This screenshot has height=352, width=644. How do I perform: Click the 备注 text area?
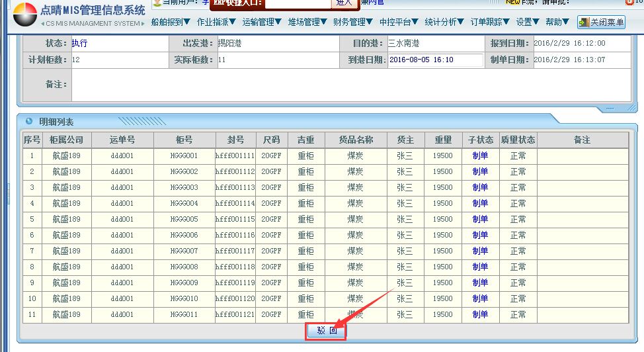(350, 85)
